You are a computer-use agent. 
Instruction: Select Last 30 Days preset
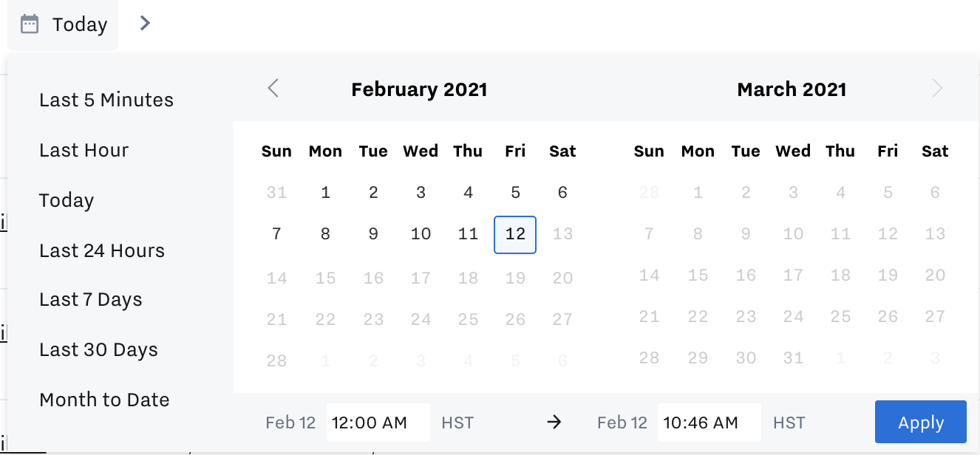click(99, 349)
